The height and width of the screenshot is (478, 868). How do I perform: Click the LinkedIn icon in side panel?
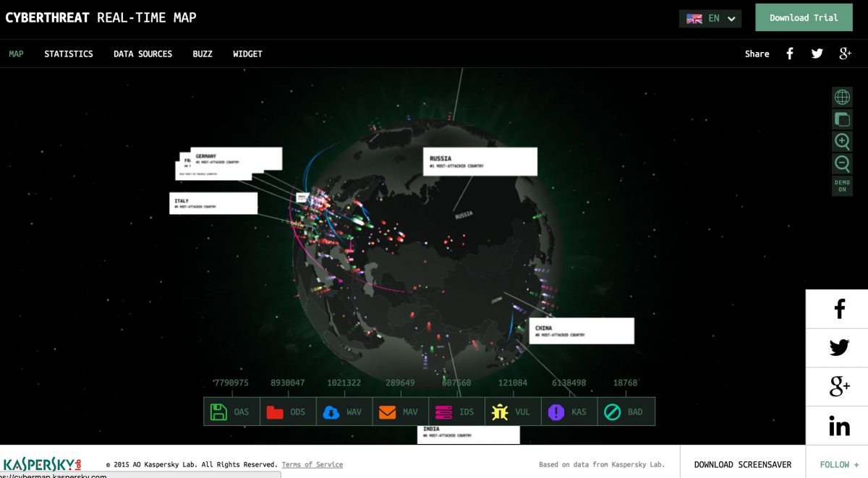(839, 427)
